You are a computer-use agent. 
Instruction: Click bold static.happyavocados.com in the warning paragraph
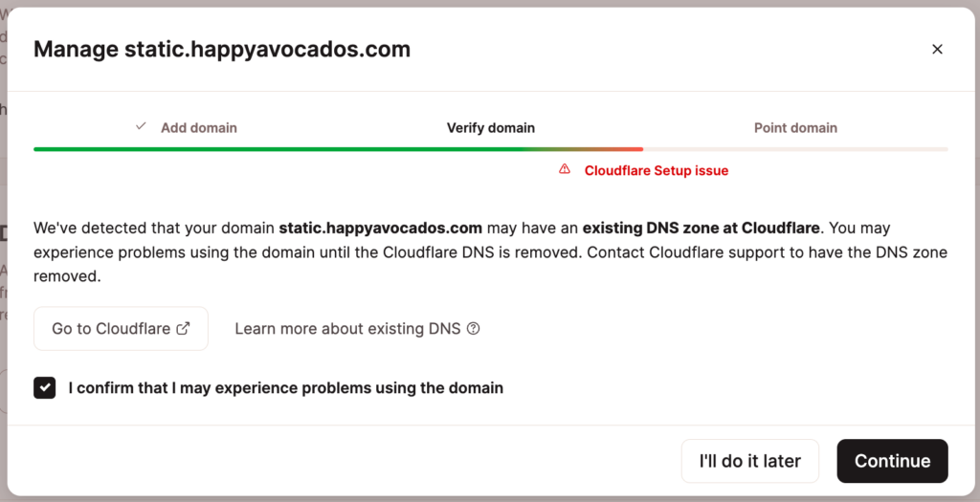coord(380,229)
